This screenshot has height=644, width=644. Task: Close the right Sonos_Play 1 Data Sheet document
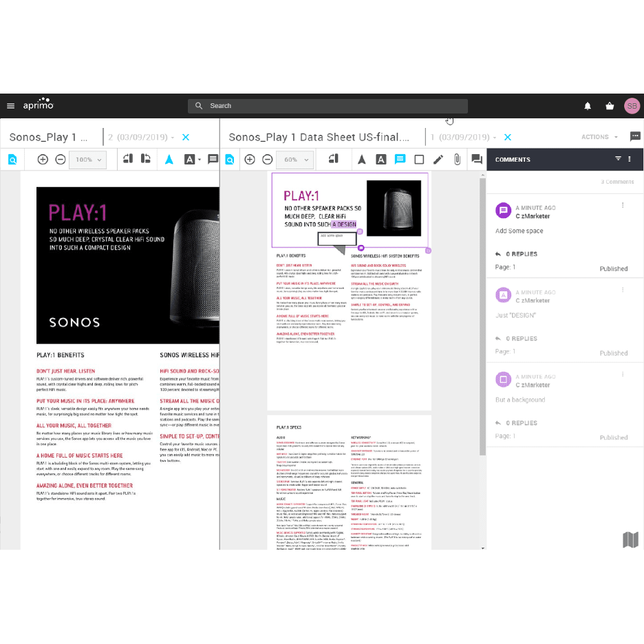(508, 137)
